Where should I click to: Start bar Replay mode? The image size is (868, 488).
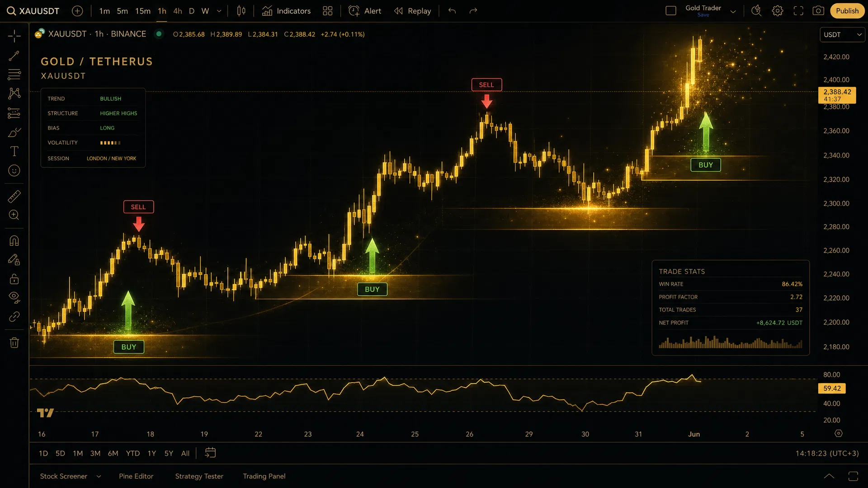point(412,11)
